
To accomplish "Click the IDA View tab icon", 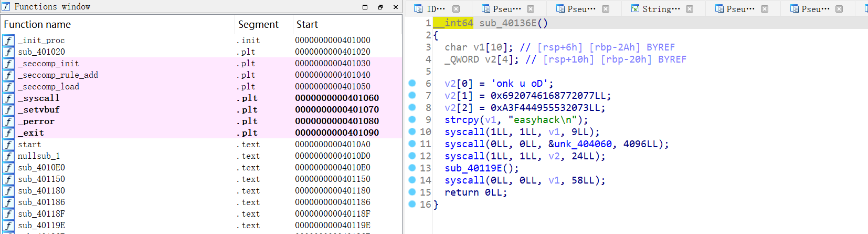I will coord(418,9).
